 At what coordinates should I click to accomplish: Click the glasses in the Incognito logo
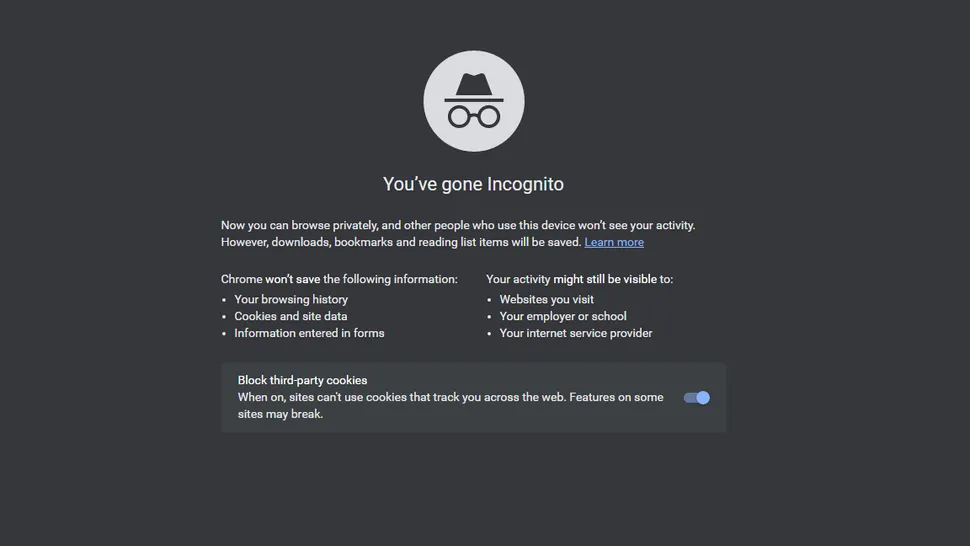473,117
